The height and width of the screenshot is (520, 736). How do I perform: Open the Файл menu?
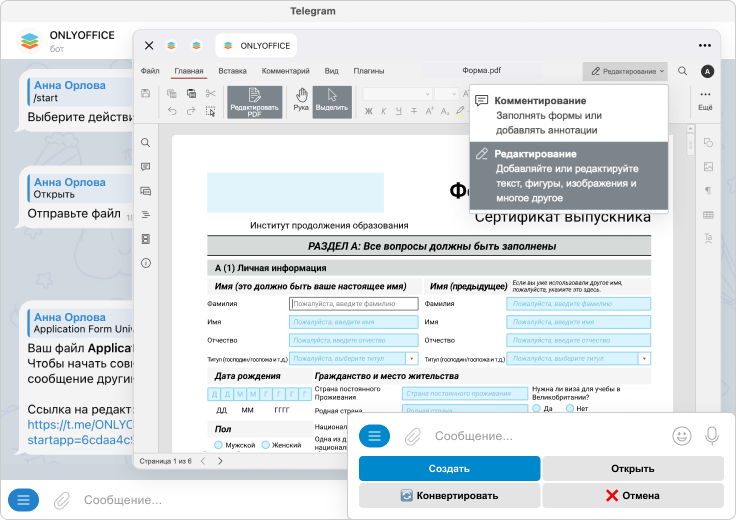pyautogui.click(x=150, y=71)
